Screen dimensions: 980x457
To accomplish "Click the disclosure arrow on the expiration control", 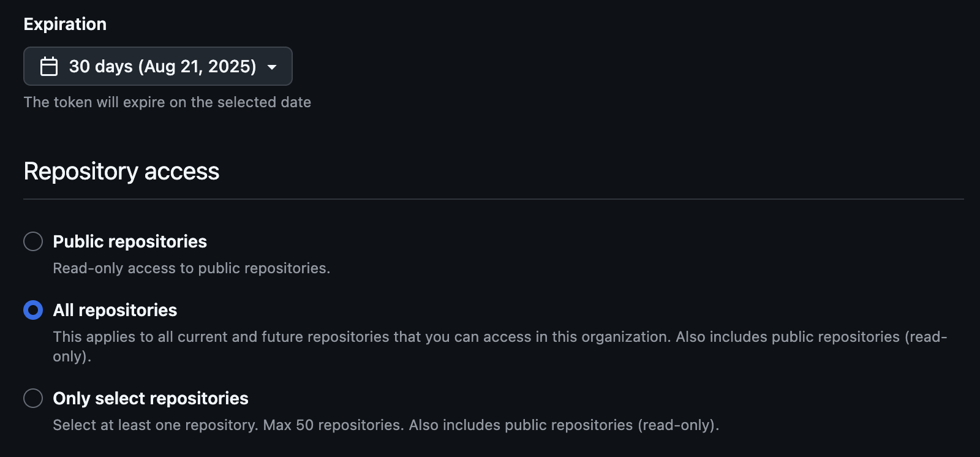I will 273,67.
